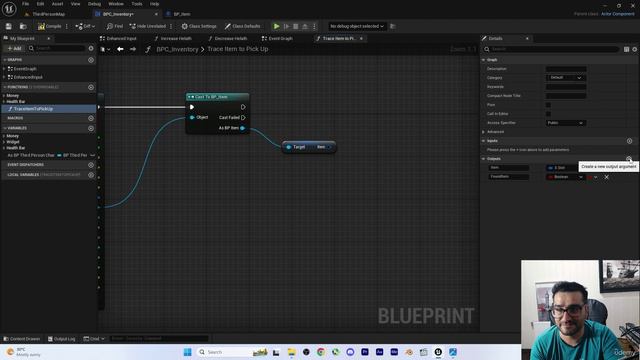Open play mode options menu

pos(314,26)
